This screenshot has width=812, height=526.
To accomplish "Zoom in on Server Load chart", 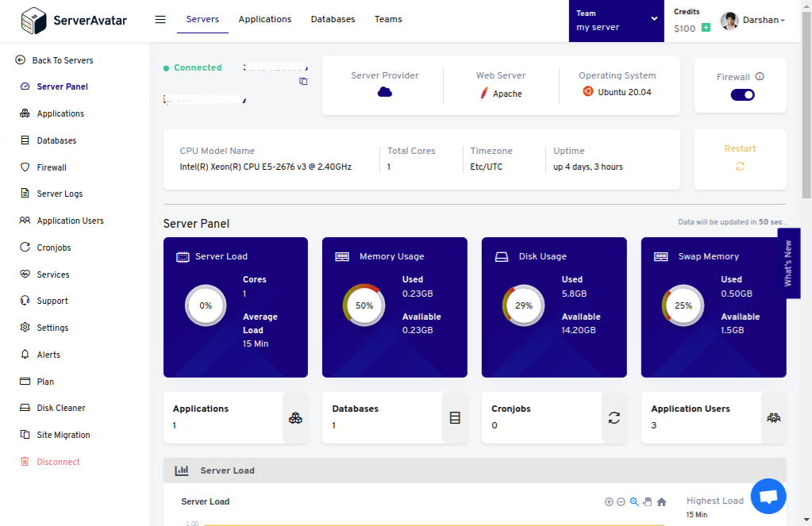I will click(609, 501).
